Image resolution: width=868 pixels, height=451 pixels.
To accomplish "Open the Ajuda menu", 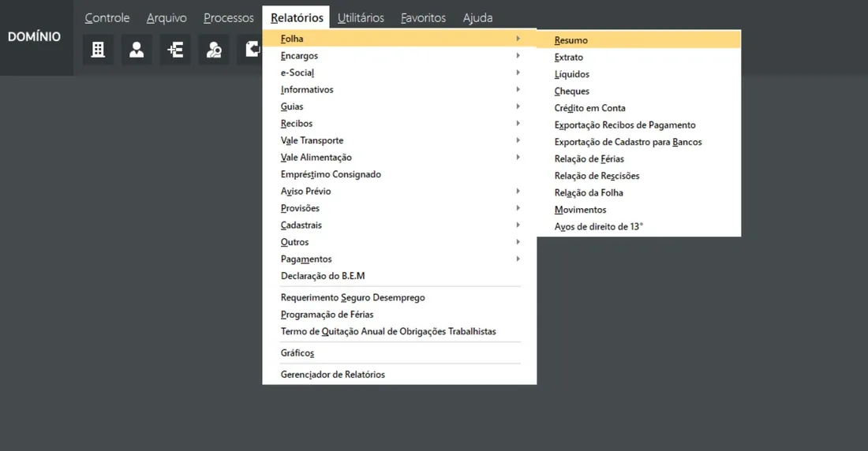I will [x=477, y=17].
